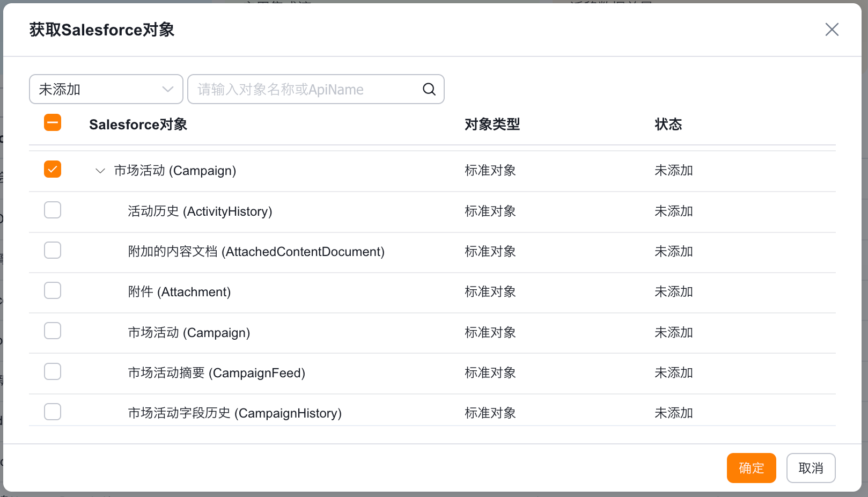Click 标准对象 in the 活动历史 row

click(490, 211)
